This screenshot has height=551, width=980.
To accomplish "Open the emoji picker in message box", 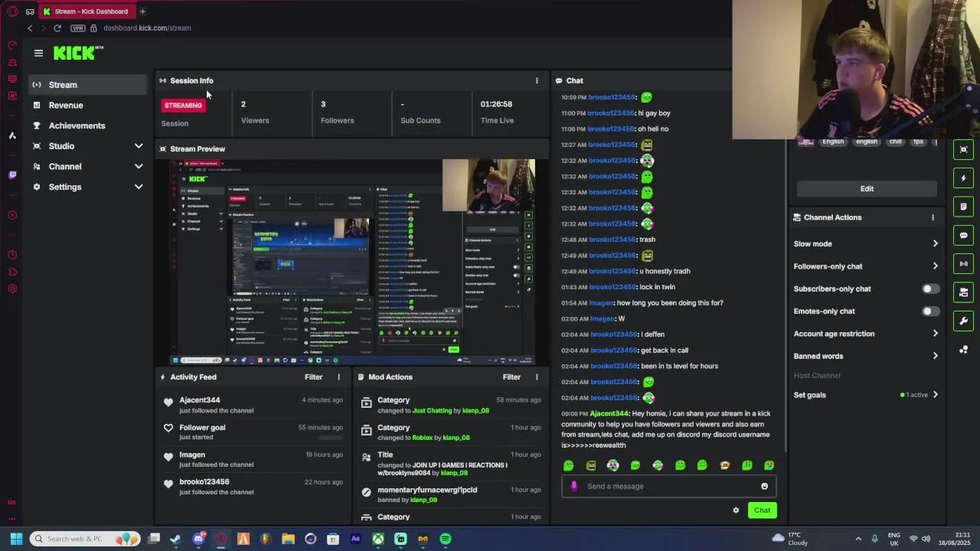I will 764,486.
